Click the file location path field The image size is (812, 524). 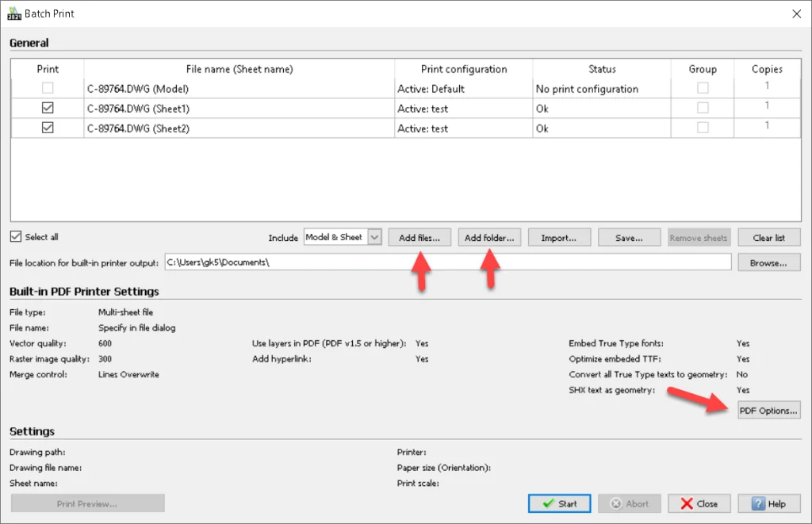[446, 262]
